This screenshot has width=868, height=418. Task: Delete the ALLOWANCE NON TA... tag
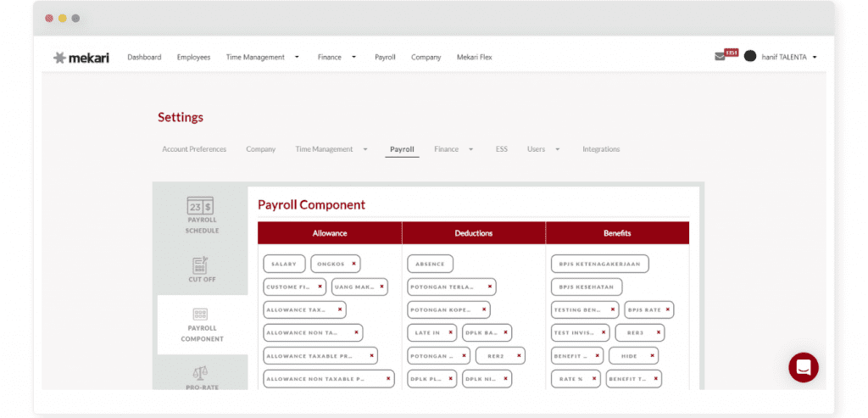[x=356, y=332]
